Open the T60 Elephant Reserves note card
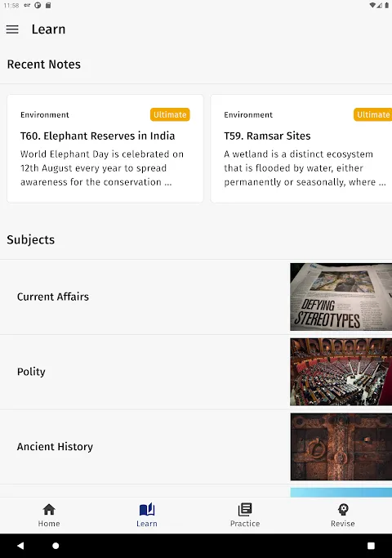Image resolution: width=392 pixels, height=558 pixels. [x=105, y=149]
